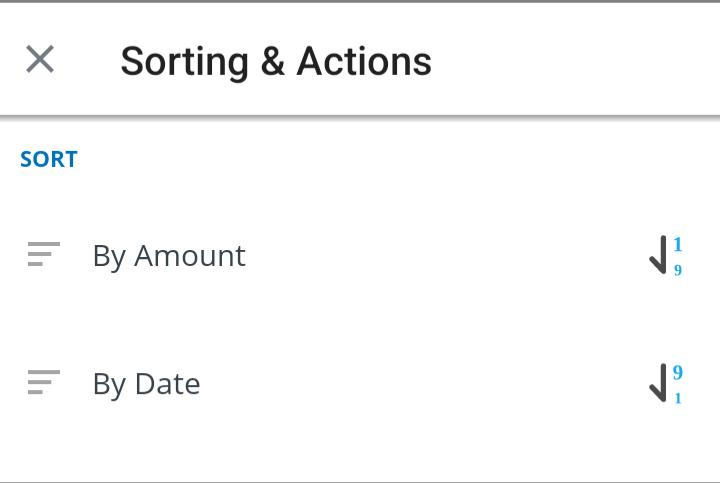Viewport: 720px width, 483px height.
Task: Click the small 1 under Date's order indicator
Action: tap(678, 399)
